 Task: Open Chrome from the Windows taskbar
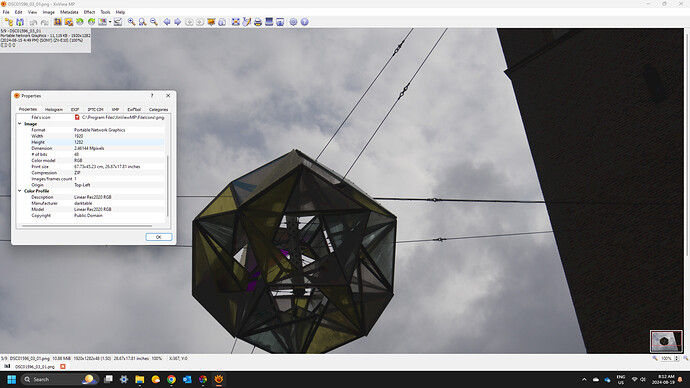[171, 379]
